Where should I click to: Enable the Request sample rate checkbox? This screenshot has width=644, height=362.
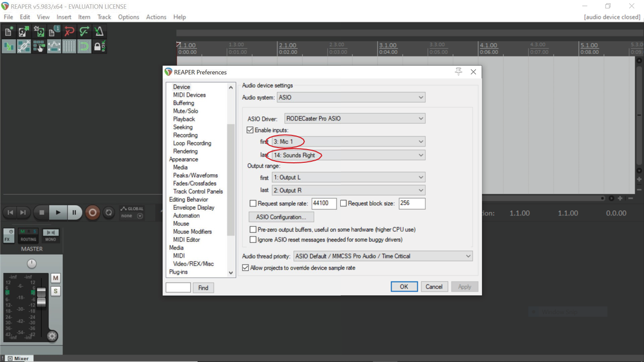point(253,203)
